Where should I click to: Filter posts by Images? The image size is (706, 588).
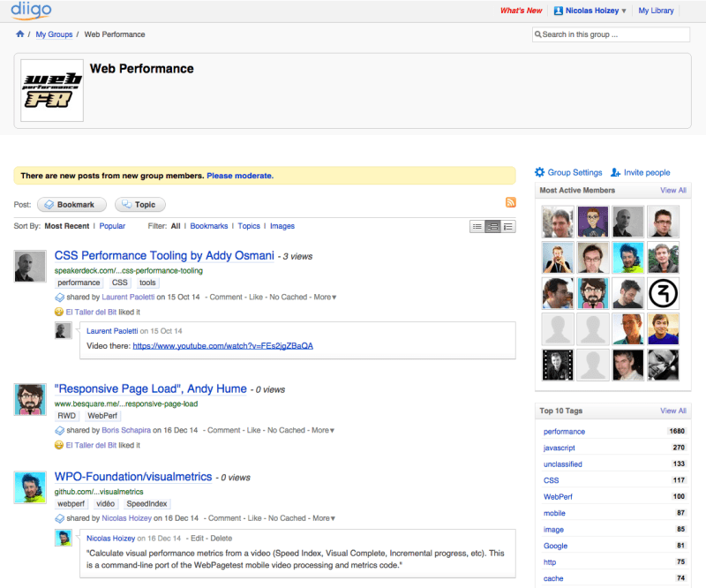coord(282,226)
